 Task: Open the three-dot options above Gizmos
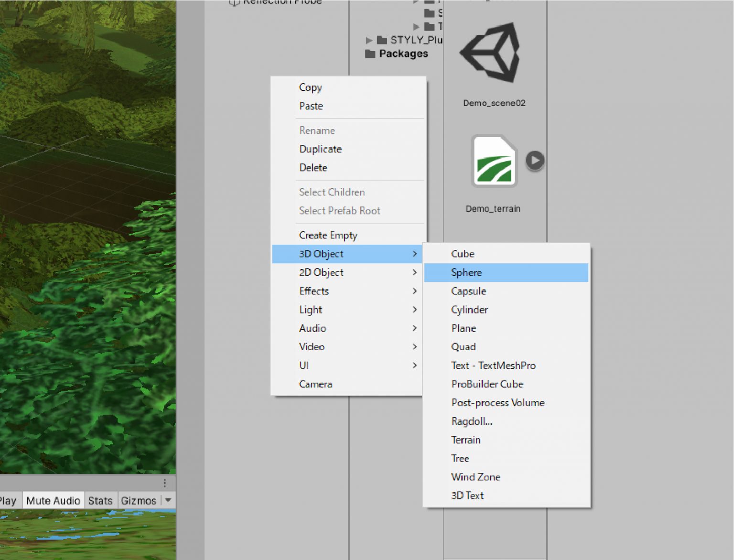click(164, 483)
